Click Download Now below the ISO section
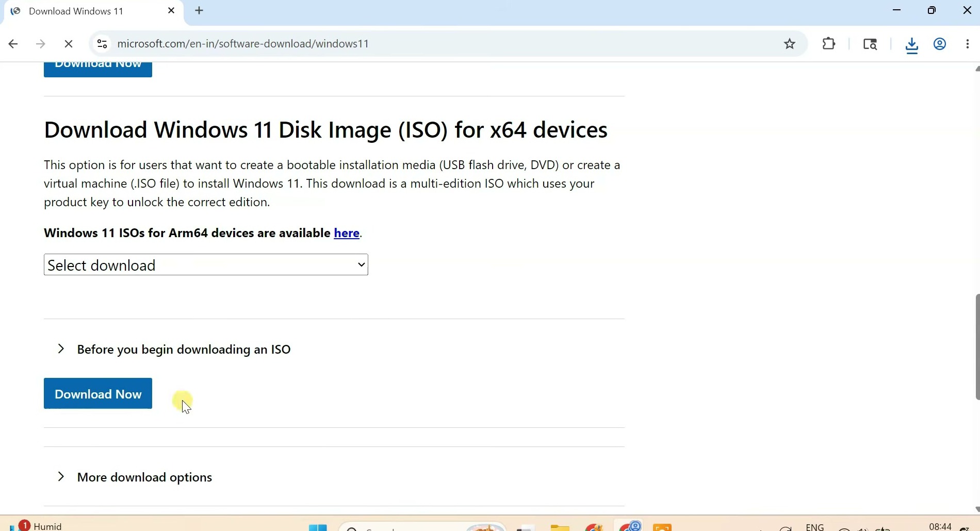 click(x=98, y=393)
